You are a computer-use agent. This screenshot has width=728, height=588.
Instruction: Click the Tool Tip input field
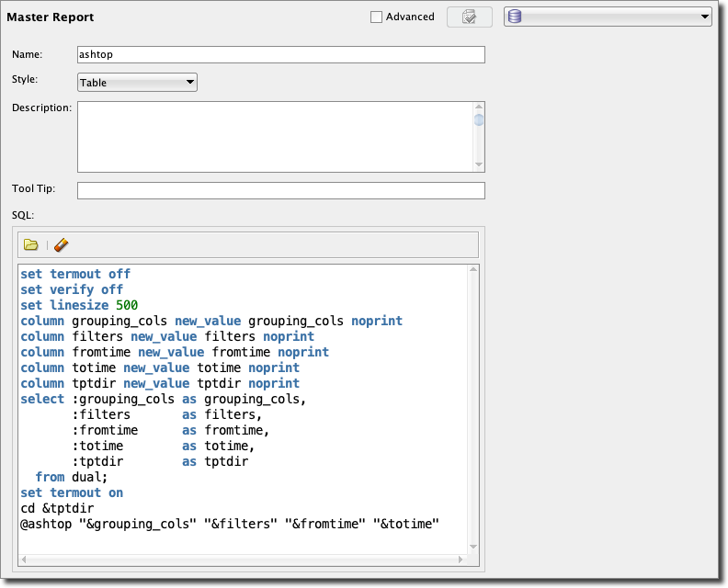281,190
